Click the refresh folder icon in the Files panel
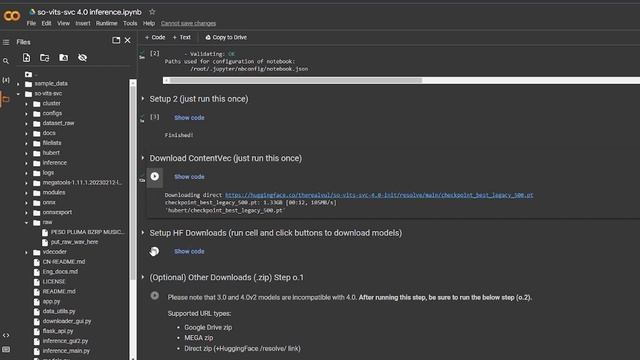The width and height of the screenshot is (640, 360). point(44,58)
